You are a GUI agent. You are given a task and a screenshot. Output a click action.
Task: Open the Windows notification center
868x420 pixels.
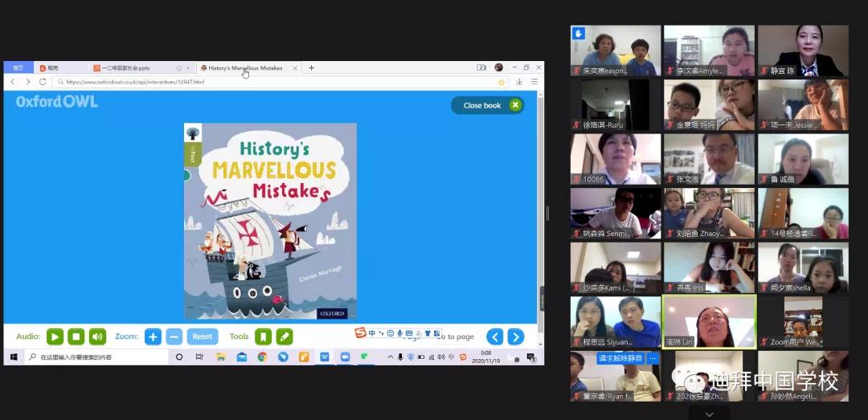(x=531, y=357)
